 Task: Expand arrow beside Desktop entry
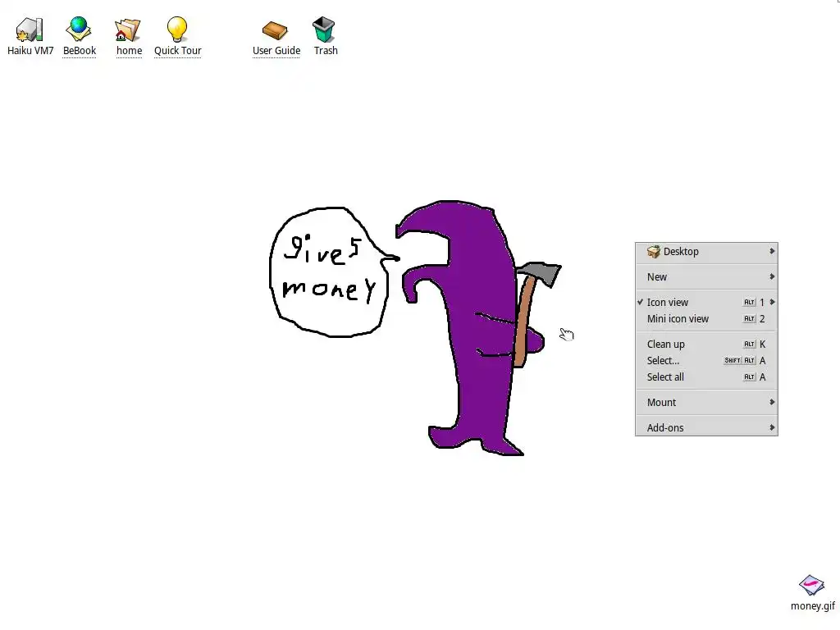(772, 251)
